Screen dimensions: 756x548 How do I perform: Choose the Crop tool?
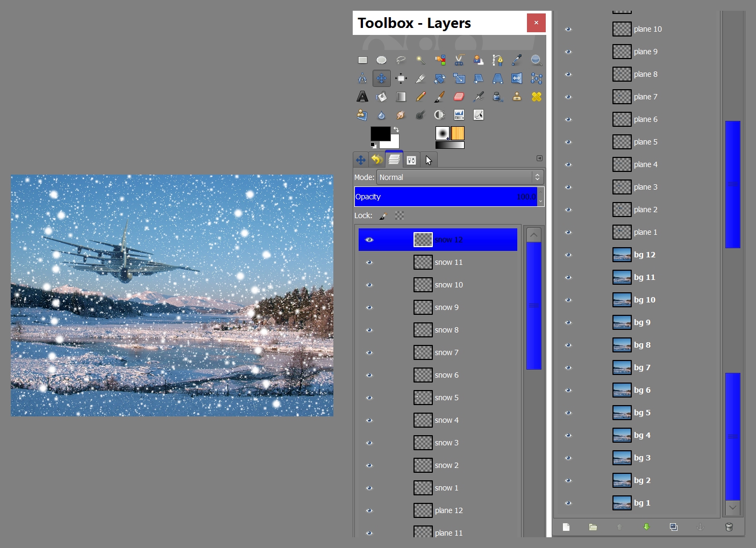420,78
